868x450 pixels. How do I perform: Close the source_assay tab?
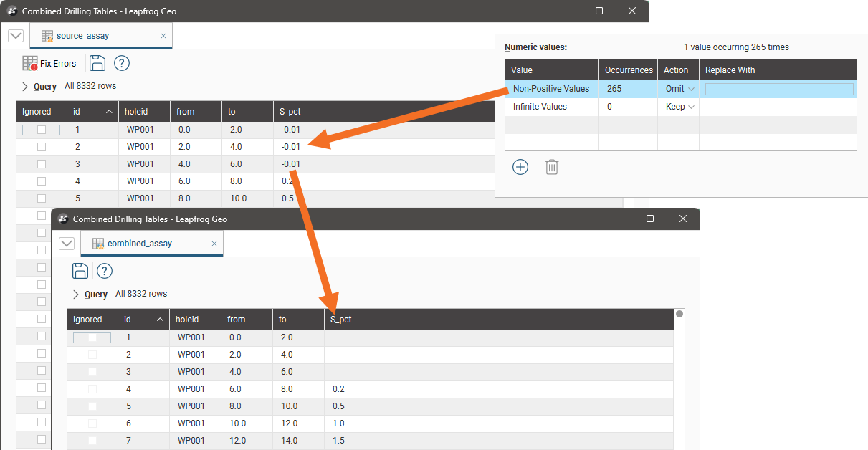[x=163, y=36]
